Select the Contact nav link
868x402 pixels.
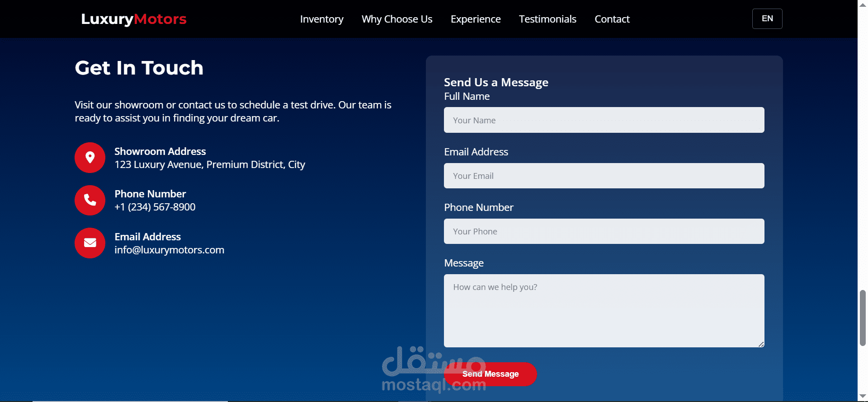point(612,19)
